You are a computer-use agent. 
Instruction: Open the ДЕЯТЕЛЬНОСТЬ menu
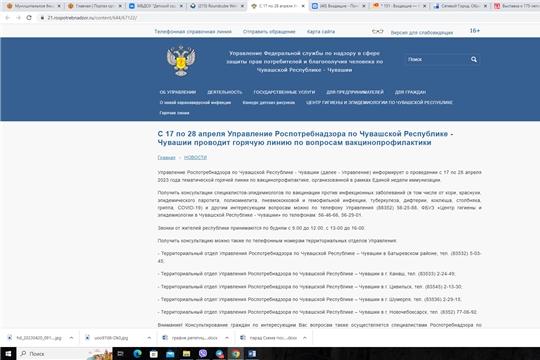225,92
